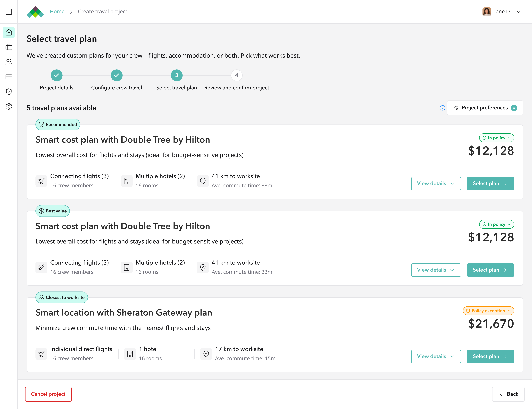This screenshot has width=532, height=409.
Task: Open the shield policy sidebar icon
Action: (x=9, y=92)
